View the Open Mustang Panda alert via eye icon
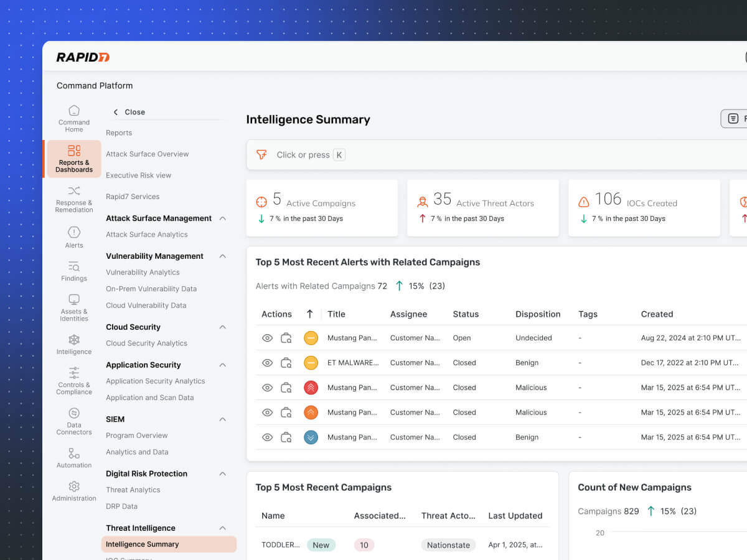 coord(267,338)
